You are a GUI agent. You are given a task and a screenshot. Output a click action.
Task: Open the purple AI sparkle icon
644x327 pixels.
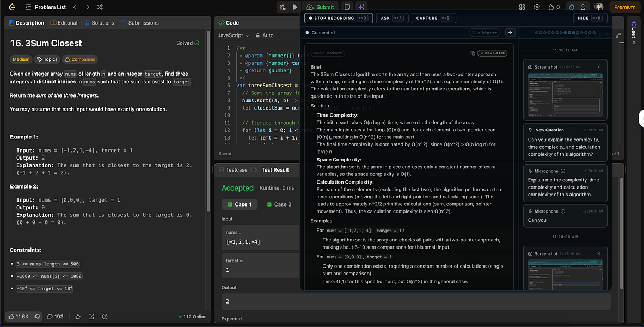click(361, 7)
